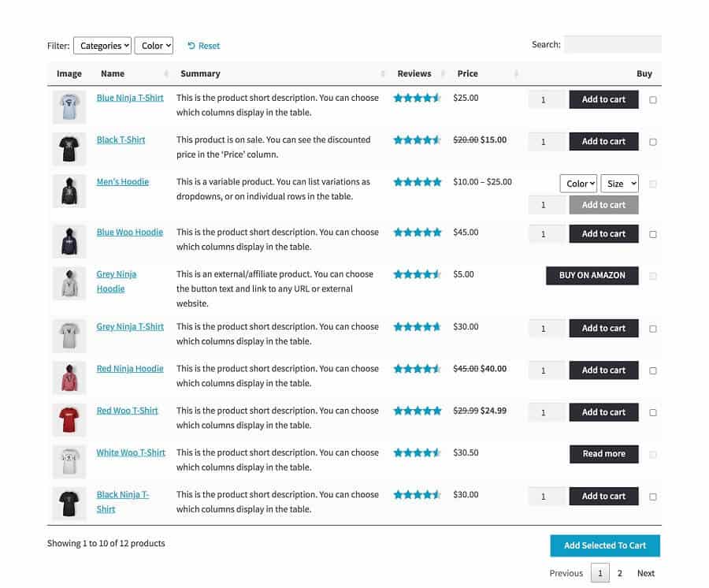
Task: Open Red Woo T-Shirt product thumbnail
Action: click(x=69, y=420)
